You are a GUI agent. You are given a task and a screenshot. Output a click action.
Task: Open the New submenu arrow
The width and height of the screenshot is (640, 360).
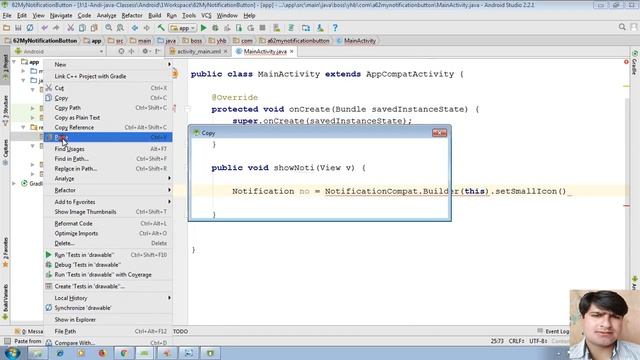(x=169, y=64)
